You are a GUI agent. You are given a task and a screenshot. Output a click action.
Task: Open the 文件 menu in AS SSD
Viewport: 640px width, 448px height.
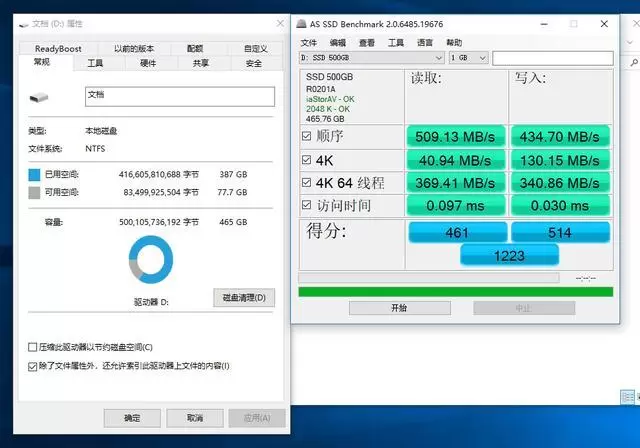(309, 43)
